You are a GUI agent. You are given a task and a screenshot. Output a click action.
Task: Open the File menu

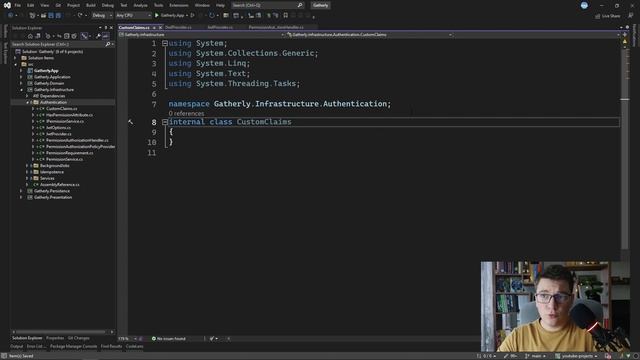pos(18,5)
